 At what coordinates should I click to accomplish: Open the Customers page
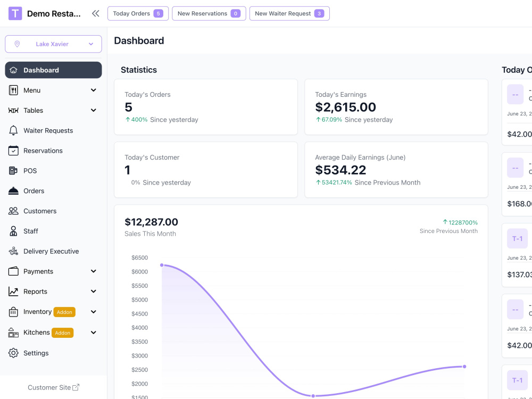[x=53, y=211]
